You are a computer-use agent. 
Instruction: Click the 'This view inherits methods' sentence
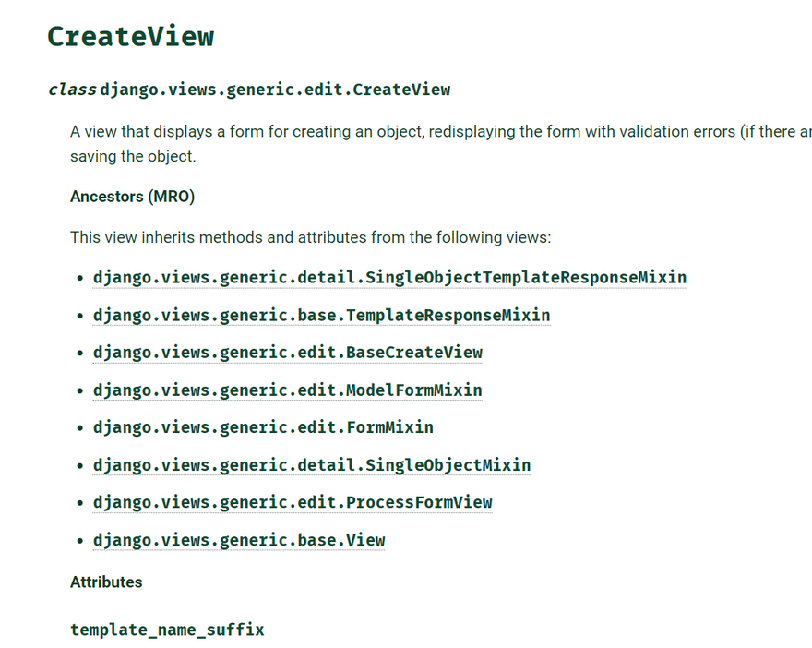(x=310, y=237)
